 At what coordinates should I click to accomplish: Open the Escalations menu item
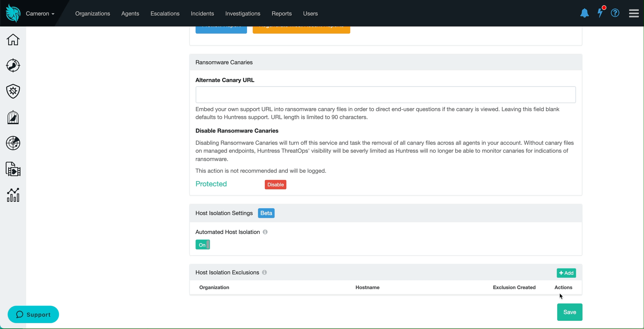[165, 14]
